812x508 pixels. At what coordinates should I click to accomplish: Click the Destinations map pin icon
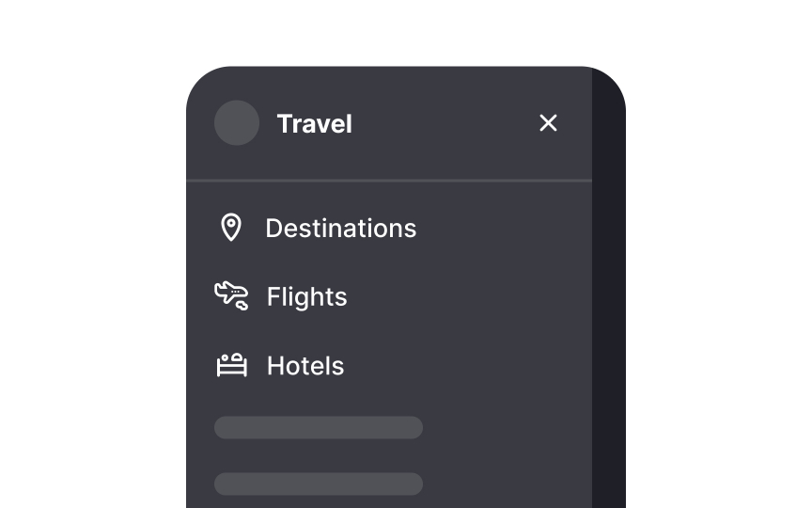pyautogui.click(x=230, y=228)
